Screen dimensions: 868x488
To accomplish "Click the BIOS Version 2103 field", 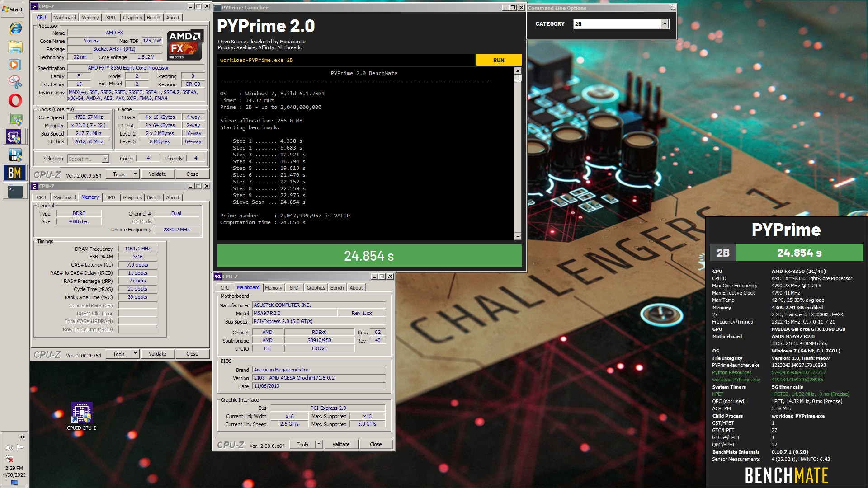I will click(x=319, y=378).
